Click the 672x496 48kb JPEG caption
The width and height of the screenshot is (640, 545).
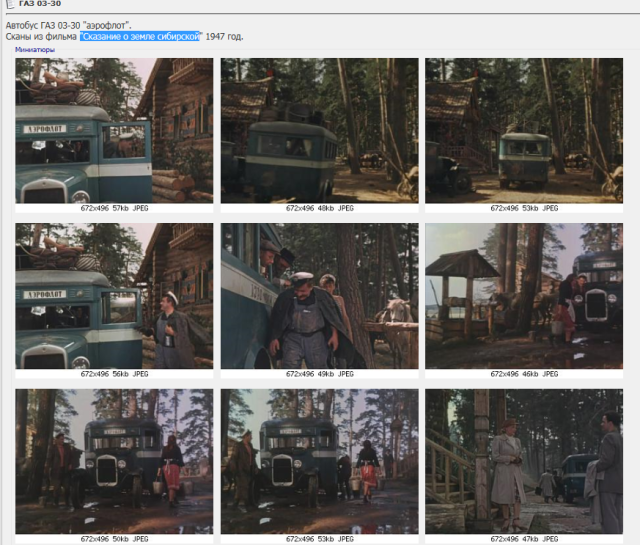319,209
